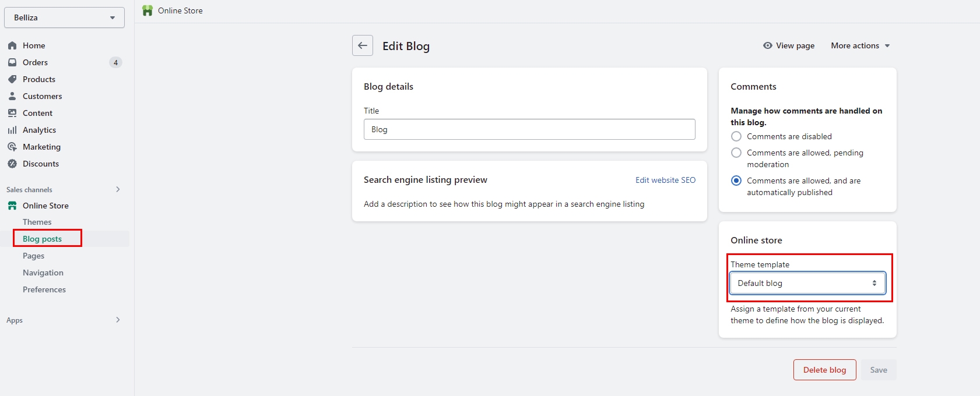Click the Customers person icon
Viewport: 980px width, 396px height.
tap(12, 96)
